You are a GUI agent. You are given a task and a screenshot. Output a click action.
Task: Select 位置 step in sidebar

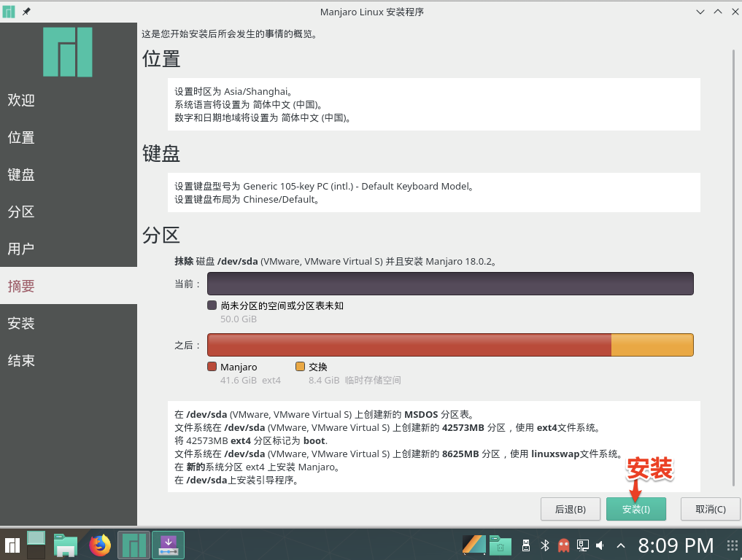click(x=69, y=137)
